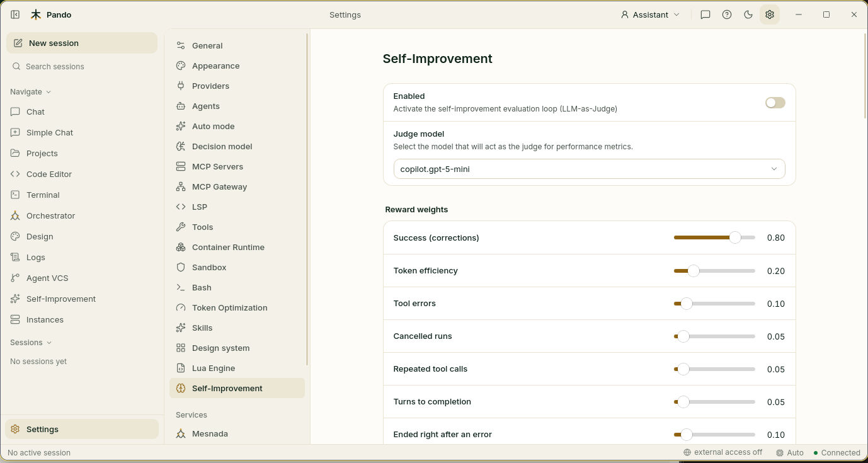Collapse the Navigate section
The height and width of the screenshot is (463, 868).
[x=30, y=91]
